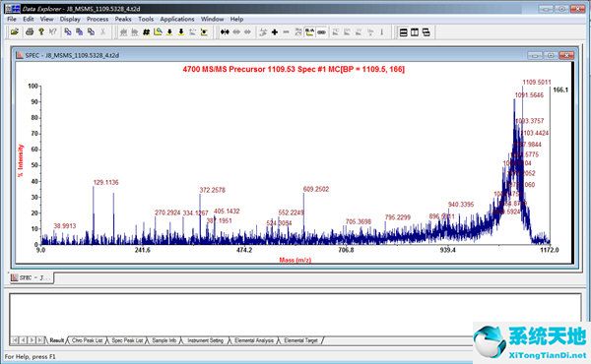Click the SPEC window tab button
This screenshot has height=364, width=591.
33,277
